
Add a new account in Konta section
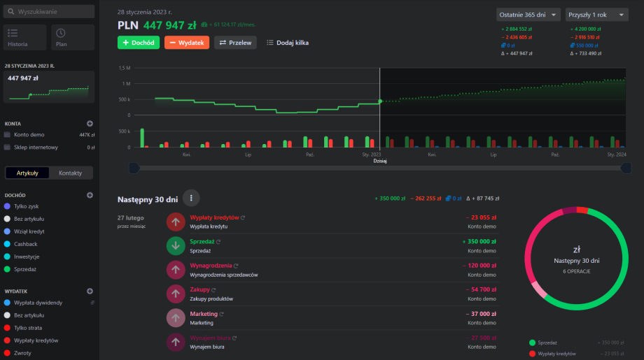click(x=90, y=123)
